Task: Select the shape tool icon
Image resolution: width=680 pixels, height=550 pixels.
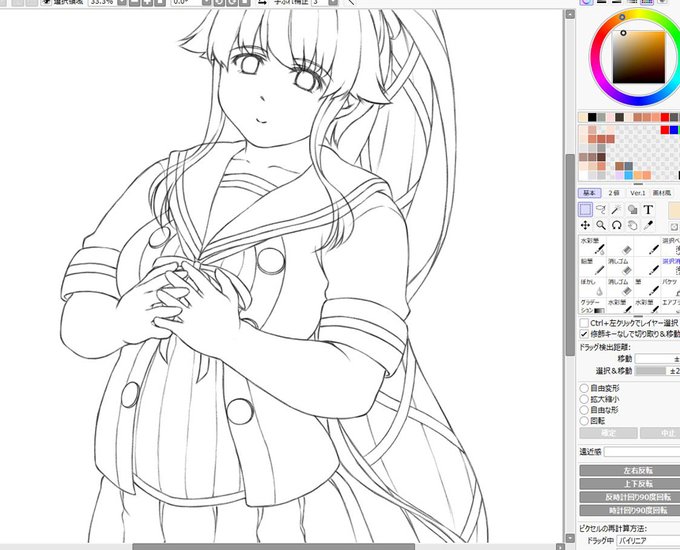Action: [632, 210]
